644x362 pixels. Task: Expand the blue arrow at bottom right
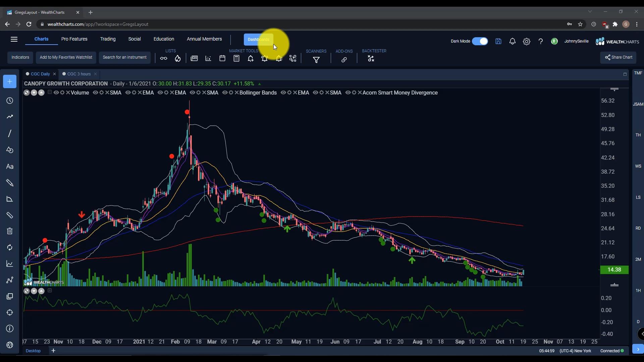coord(638,349)
